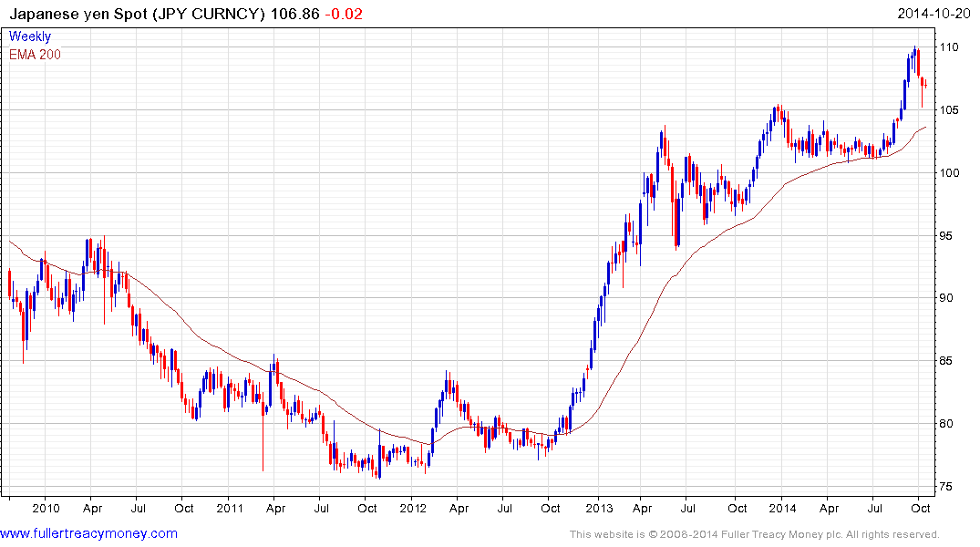Select the 85 price level on the y-axis
980x547 pixels.
[x=950, y=361]
